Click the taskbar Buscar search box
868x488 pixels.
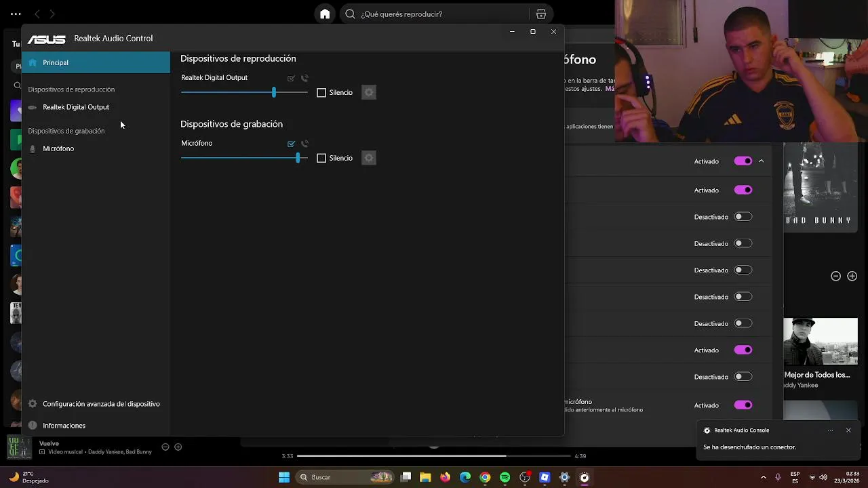point(346,477)
